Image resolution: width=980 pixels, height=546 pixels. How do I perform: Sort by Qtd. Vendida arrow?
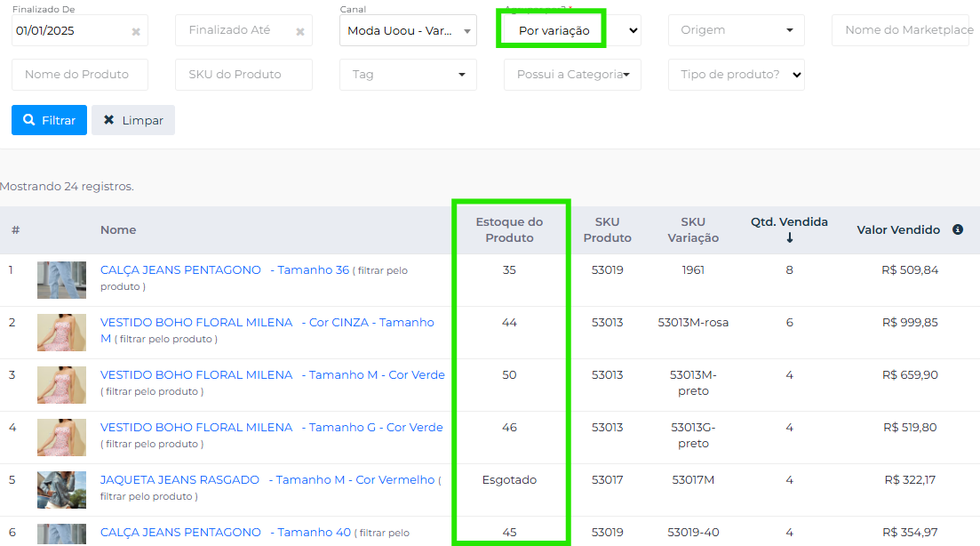[x=789, y=238]
